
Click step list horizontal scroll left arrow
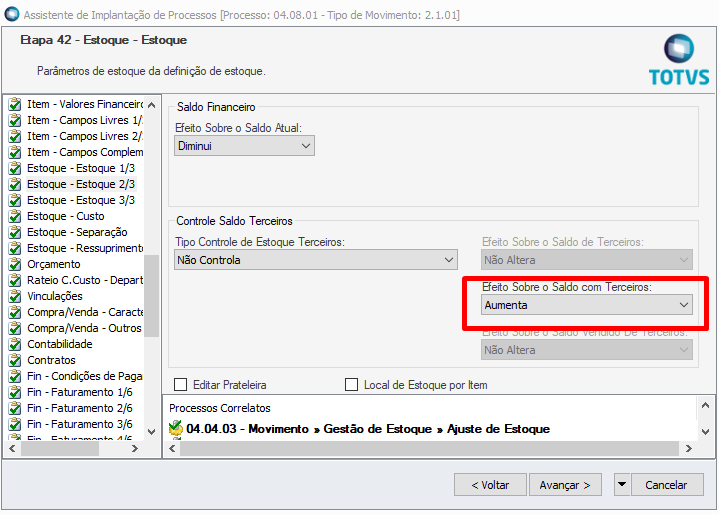(12, 449)
